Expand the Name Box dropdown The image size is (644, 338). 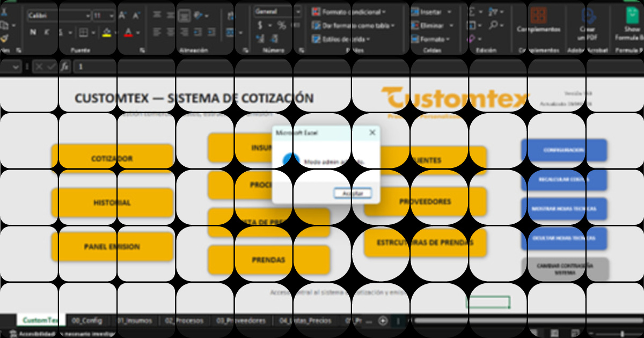[x=15, y=67]
